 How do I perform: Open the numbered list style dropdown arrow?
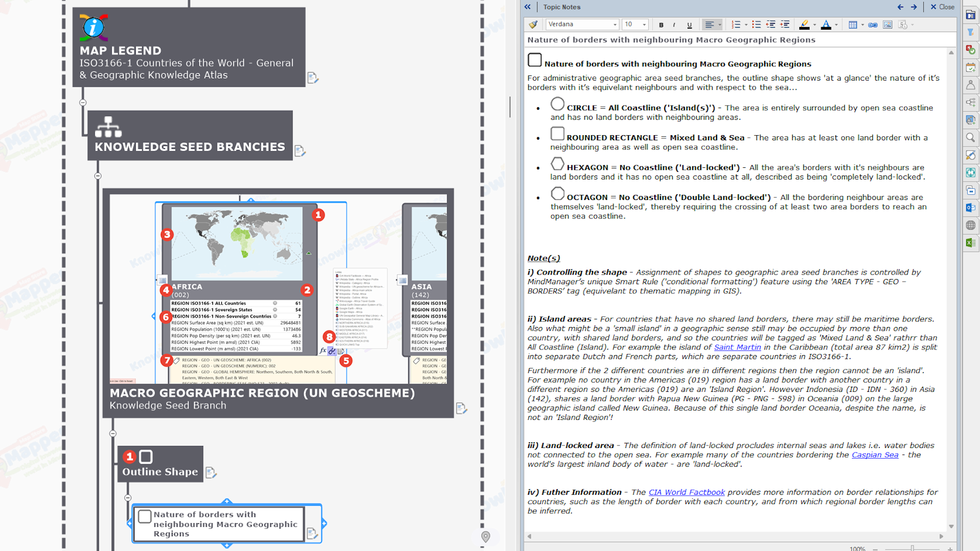point(746,24)
